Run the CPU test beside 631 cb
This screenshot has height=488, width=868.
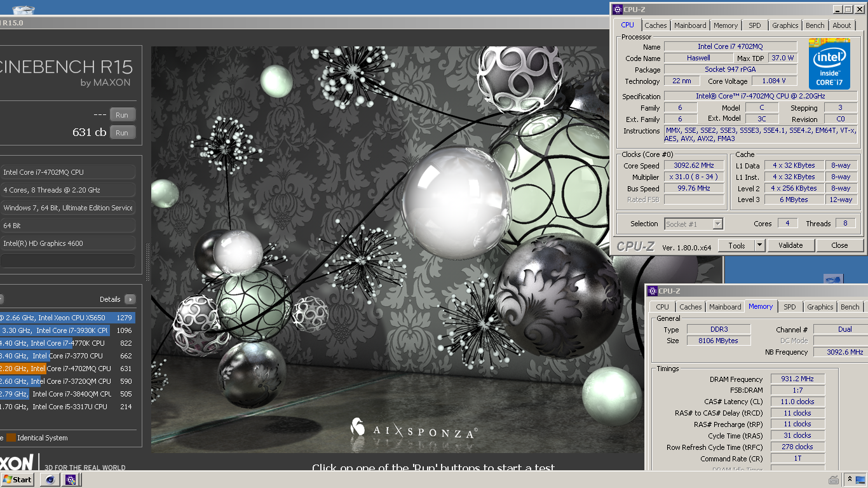coord(122,133)
